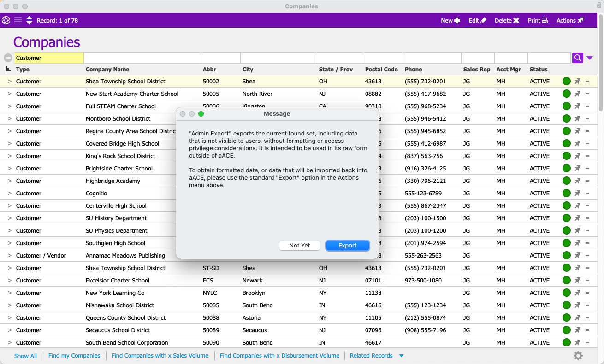Click the Related Records link
This screenshot has height=364, width=604.
tap(371, 356)
